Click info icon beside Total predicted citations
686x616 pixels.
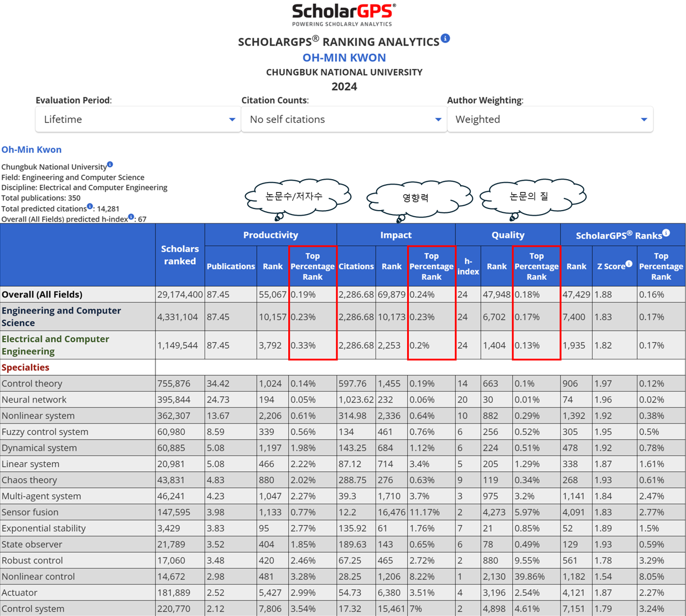(90, 206)
